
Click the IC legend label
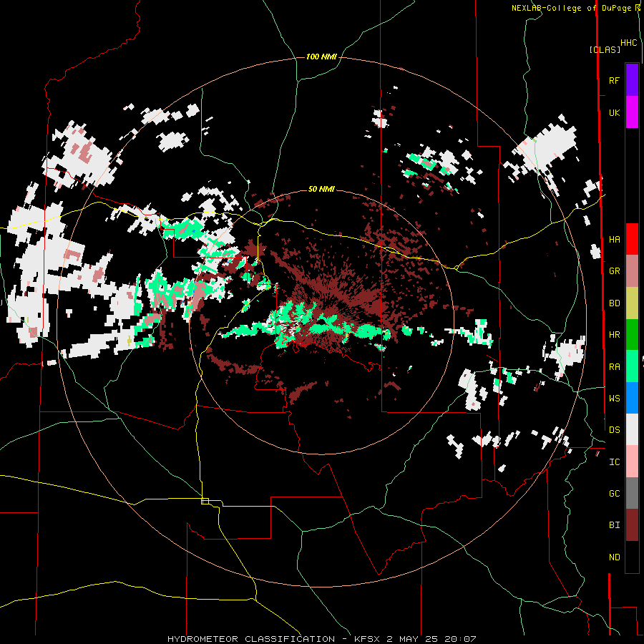[x=614, y=462]
